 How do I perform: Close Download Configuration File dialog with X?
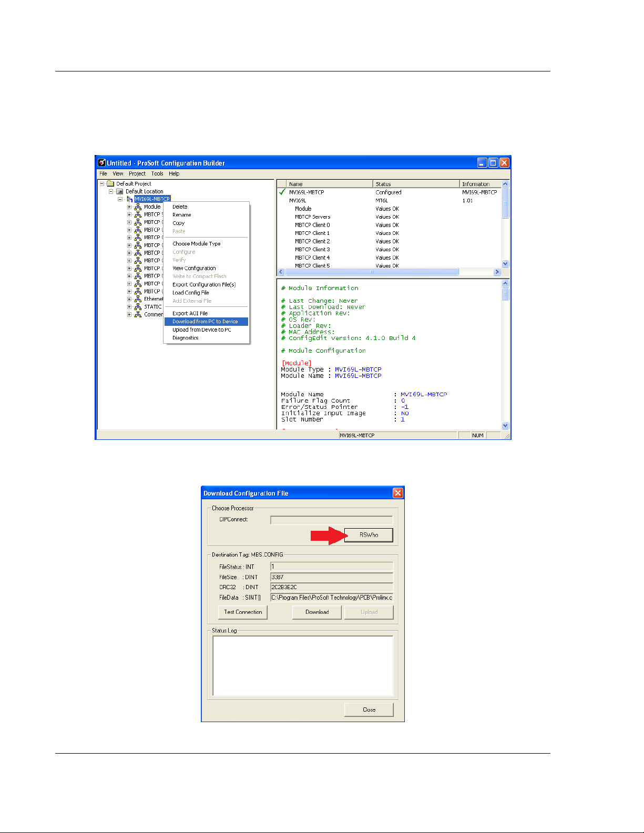pyautogui.click(x=398, y=493)
